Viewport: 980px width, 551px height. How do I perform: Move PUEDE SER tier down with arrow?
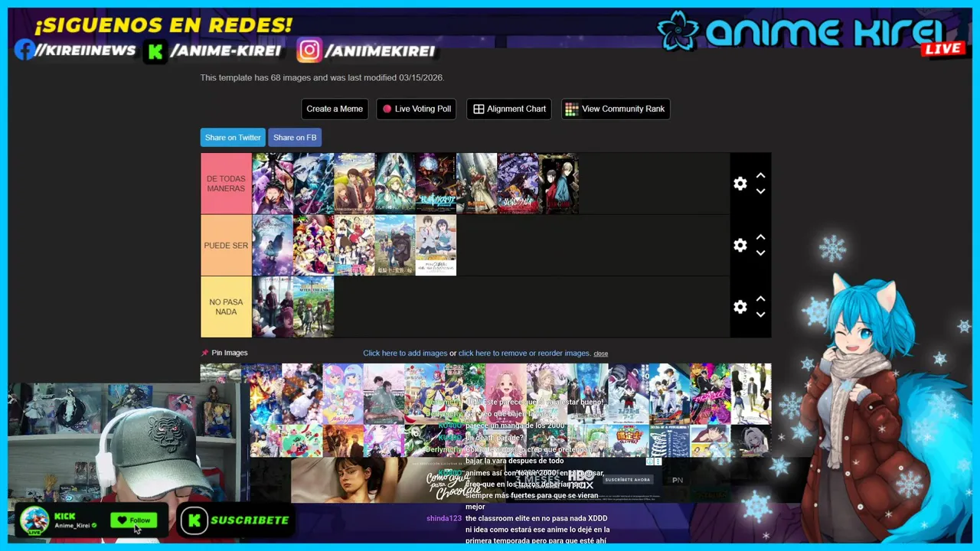click(x=760, y=253)
